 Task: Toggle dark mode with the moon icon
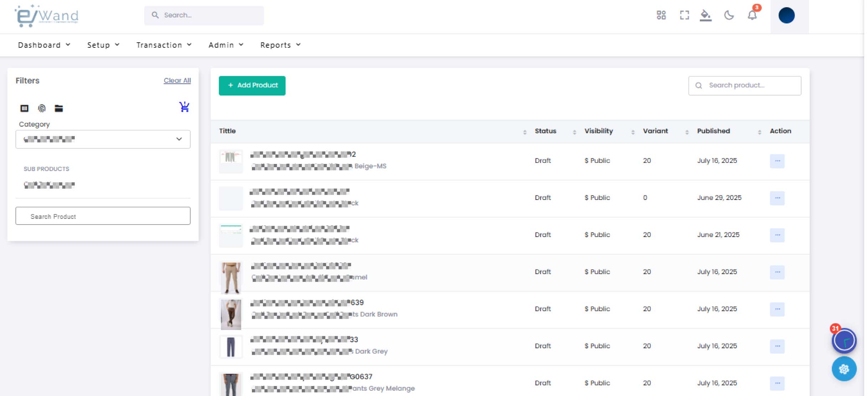tap(729, 15)
